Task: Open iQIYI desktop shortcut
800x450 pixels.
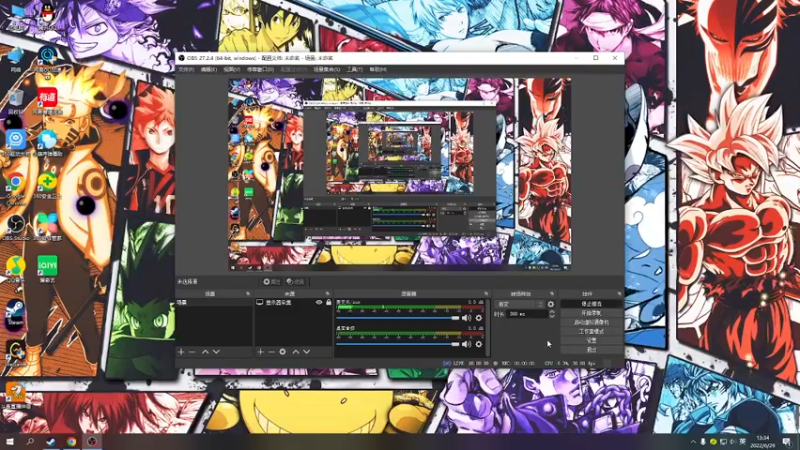Action: [47, 269]
